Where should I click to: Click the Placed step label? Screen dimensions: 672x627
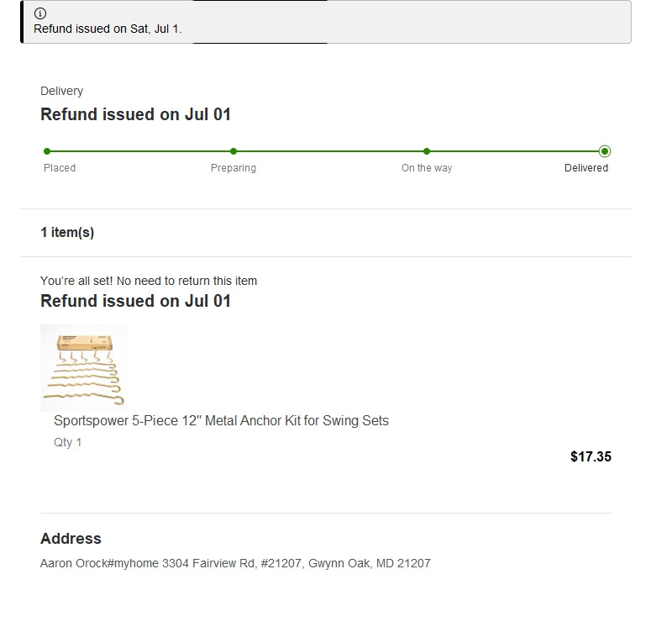point(60,168)
